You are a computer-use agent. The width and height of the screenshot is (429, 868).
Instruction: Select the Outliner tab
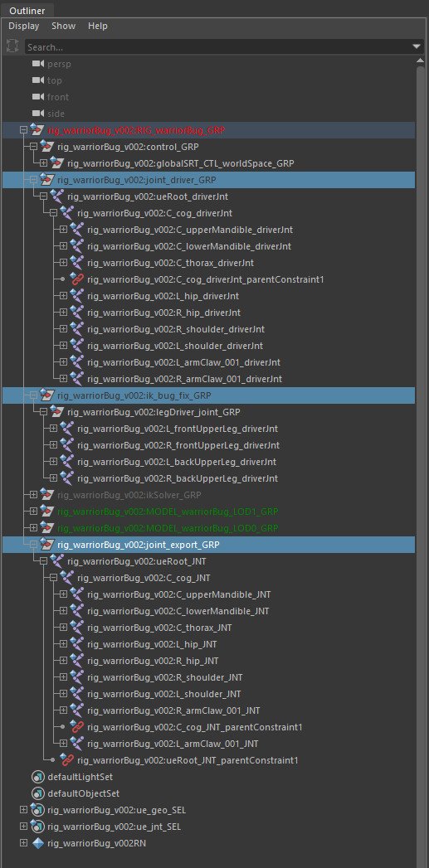pos(27,10)
